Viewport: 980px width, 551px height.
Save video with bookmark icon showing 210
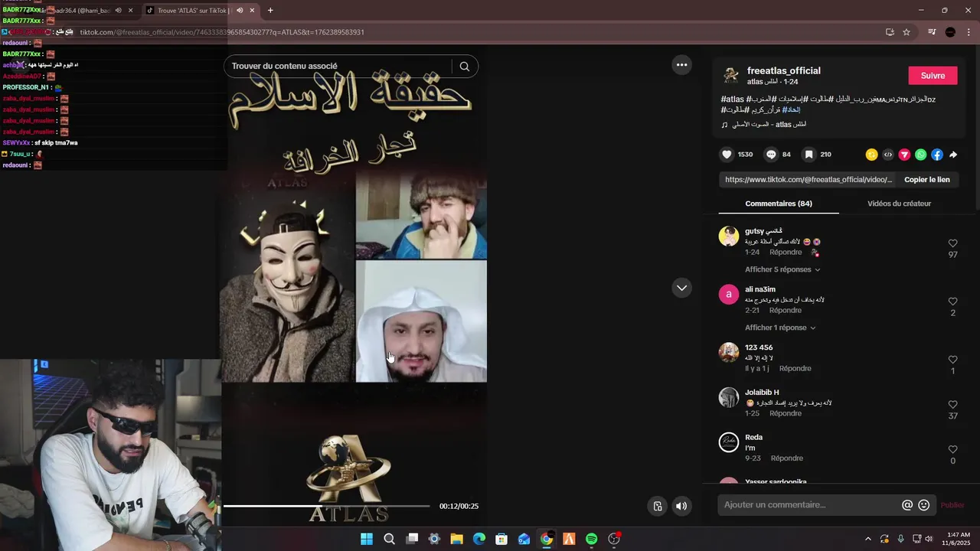(808, 155)
